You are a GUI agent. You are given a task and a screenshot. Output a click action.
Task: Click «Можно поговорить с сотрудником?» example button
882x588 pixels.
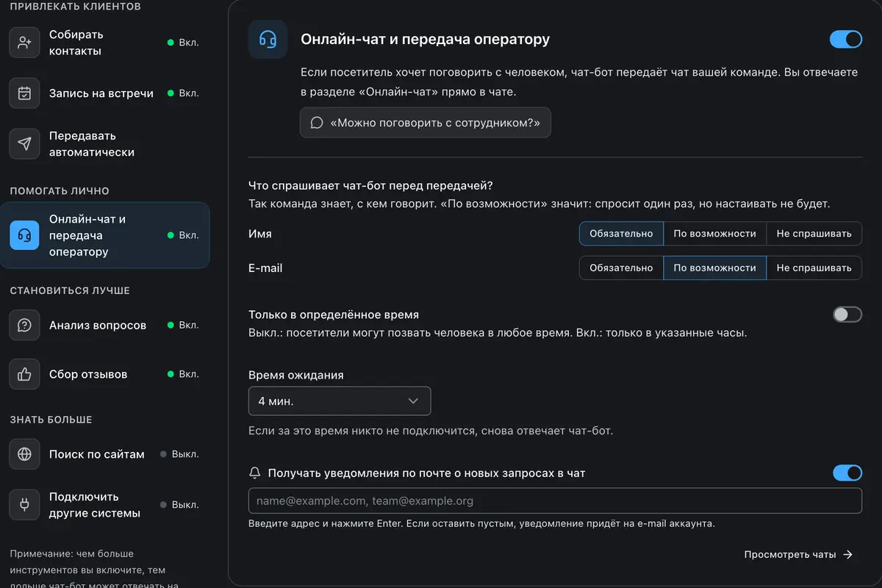coord(425,123)
